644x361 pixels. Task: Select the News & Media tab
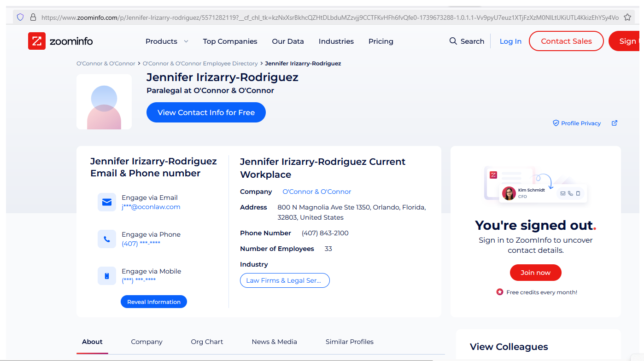(x=274, y=342)
